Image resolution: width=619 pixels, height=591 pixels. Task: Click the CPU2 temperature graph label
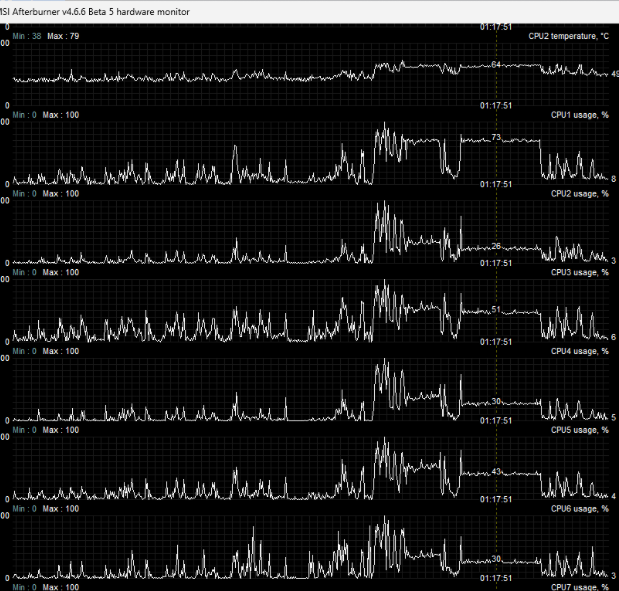tap(568, 36)
